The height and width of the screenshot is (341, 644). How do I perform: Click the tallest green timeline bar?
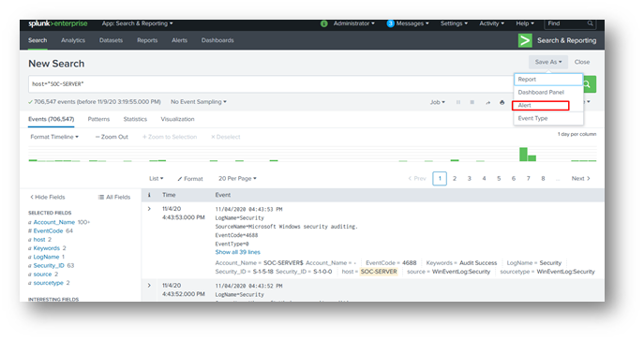click(x=523, y=155)
